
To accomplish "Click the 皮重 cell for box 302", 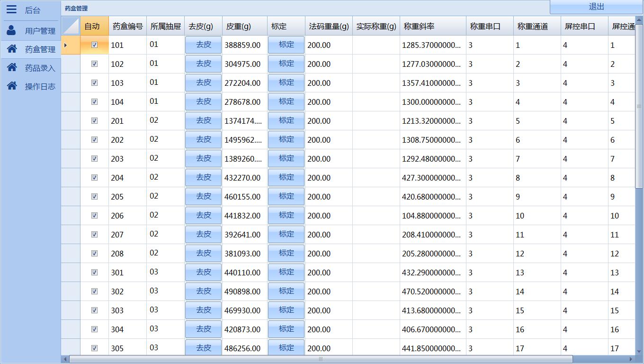I will [x=244, y=291].
